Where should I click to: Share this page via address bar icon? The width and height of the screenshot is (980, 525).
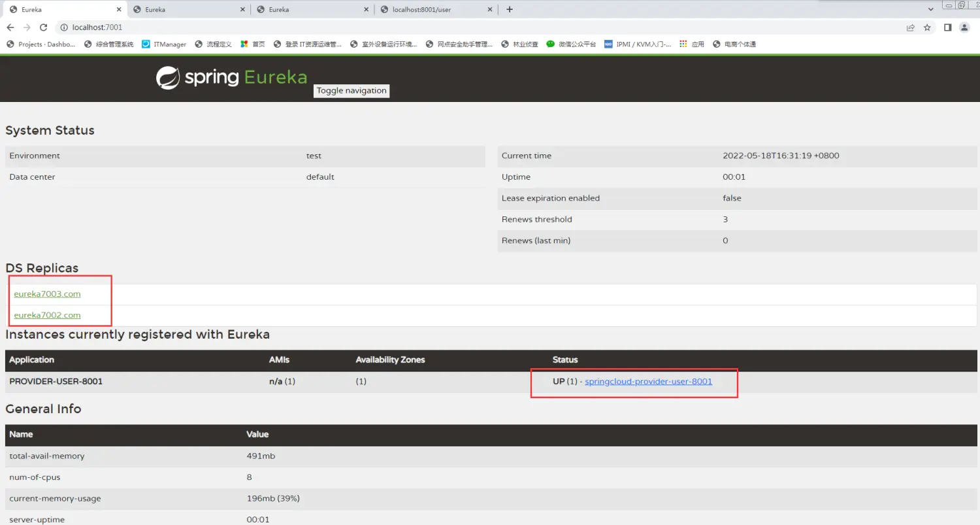point(911,27)
